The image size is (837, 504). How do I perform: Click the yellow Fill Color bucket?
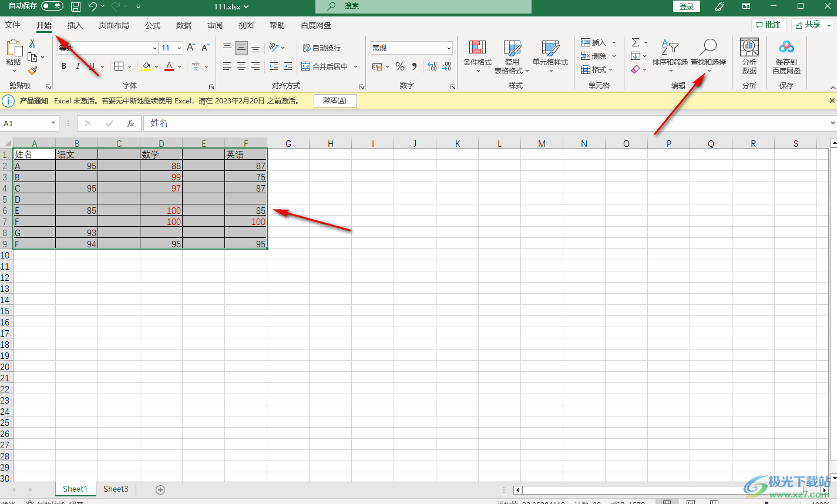click(x=146, y=66)
